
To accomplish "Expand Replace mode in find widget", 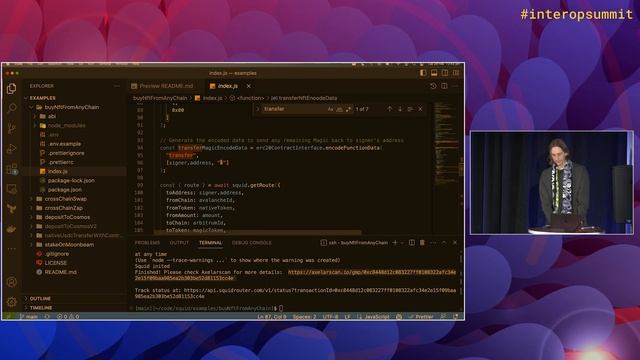I will (258, 109).
